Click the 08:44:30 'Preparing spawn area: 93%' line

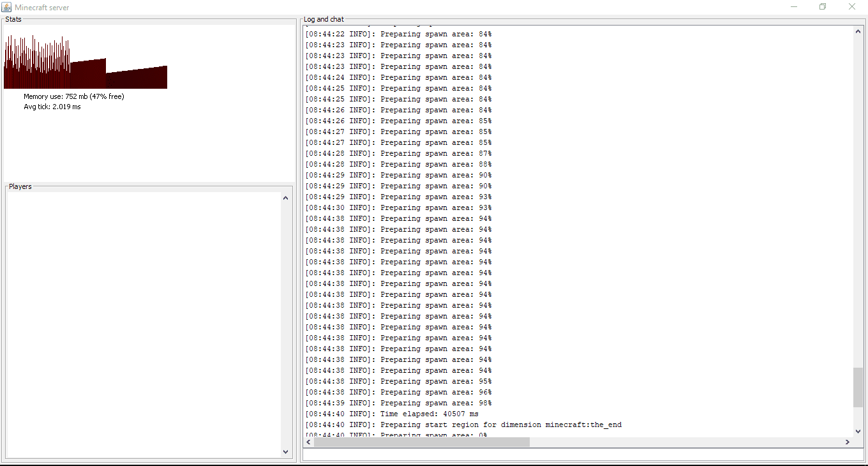click(398, 207)
